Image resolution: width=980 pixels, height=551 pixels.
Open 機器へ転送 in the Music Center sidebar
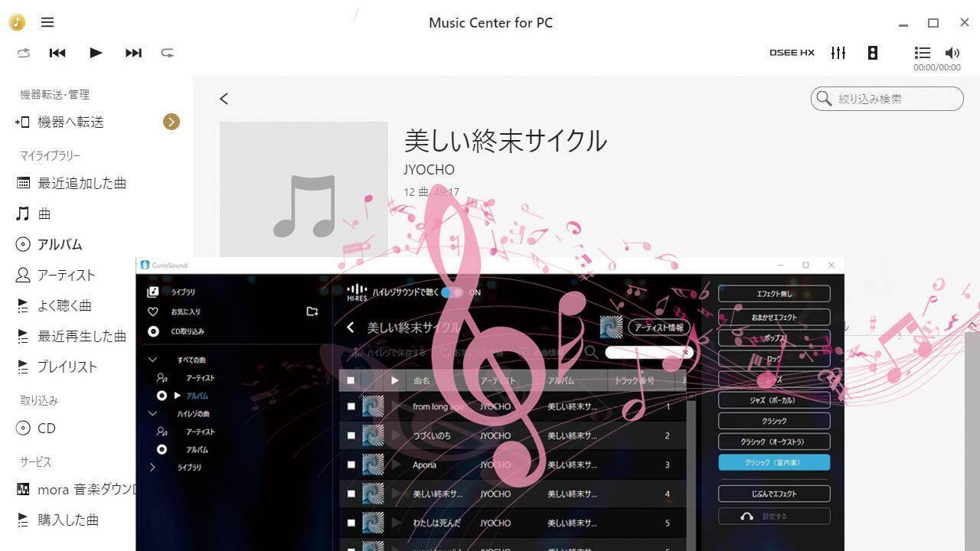(70, 122)
